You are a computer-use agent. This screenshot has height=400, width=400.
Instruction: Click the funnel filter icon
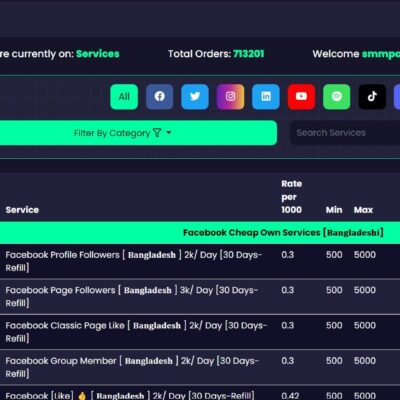pos(157,133)
